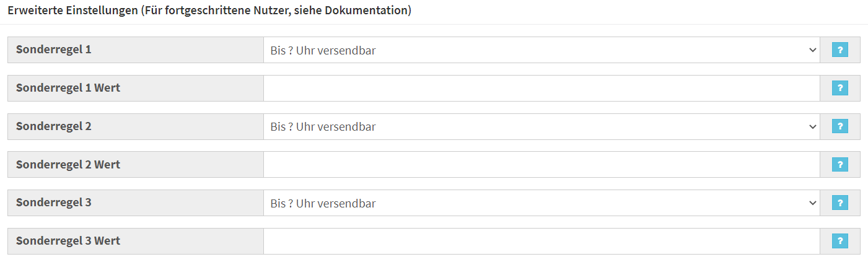
Task: Select the Sonderregel 3 Wert input field
Action: pos(541,242)
